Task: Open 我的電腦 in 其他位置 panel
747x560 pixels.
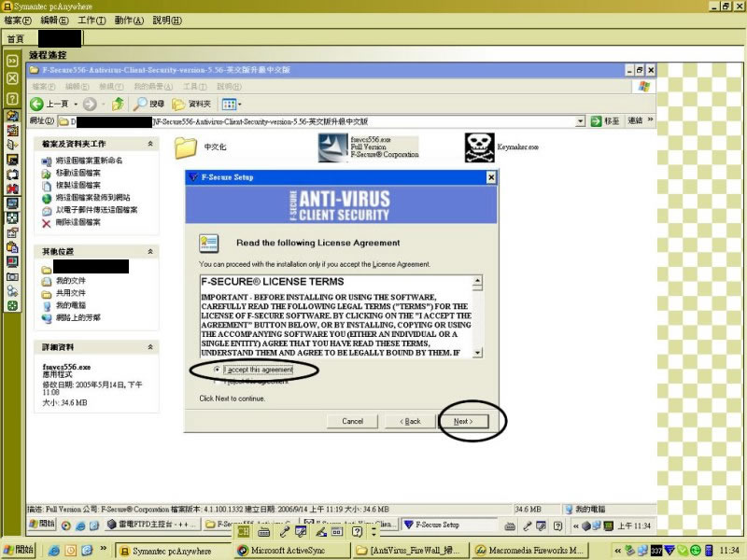Action: pos(71,305)
